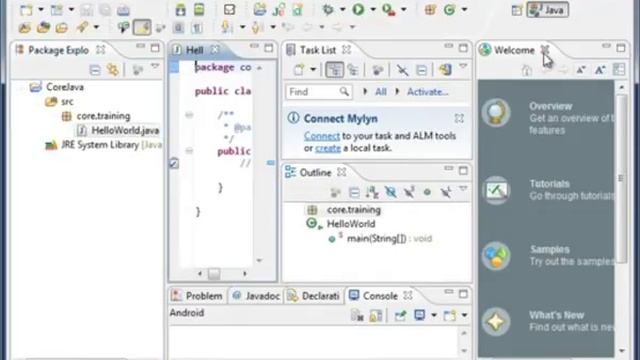
Task: Click the Samples icon in Welcome page
Action: click(x=496, y=256)
